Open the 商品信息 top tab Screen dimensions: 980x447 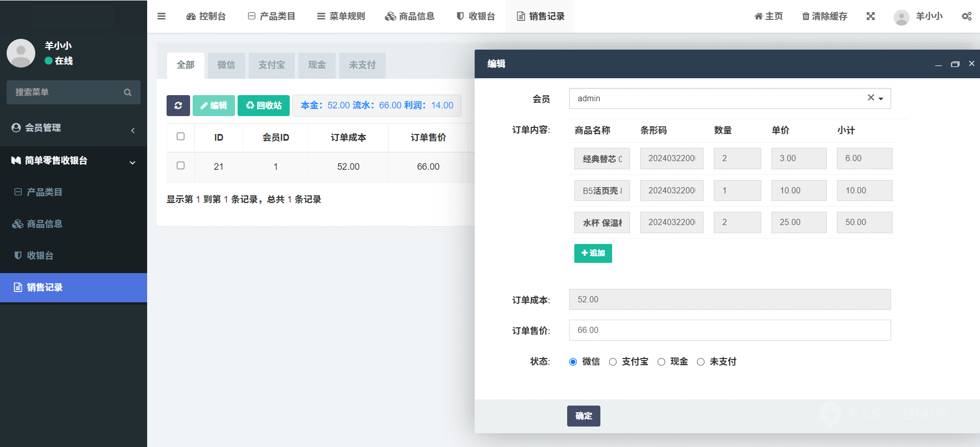[x=410, y=16]
